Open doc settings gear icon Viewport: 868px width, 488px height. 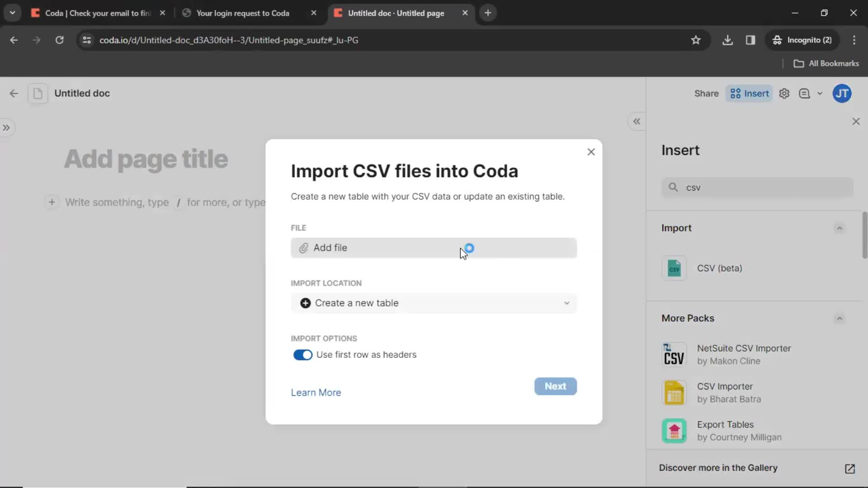coord(784,94)
